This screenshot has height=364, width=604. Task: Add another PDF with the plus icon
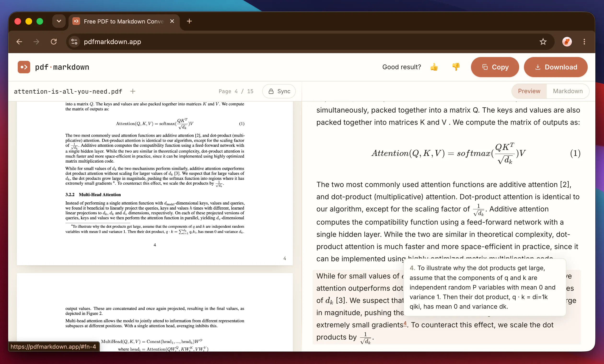[x=133, y=91]
